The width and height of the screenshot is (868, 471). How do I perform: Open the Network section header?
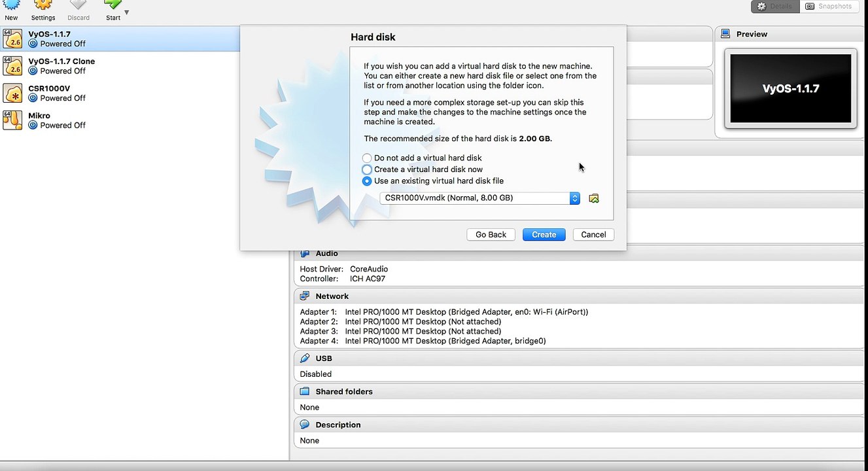point(578,296)
